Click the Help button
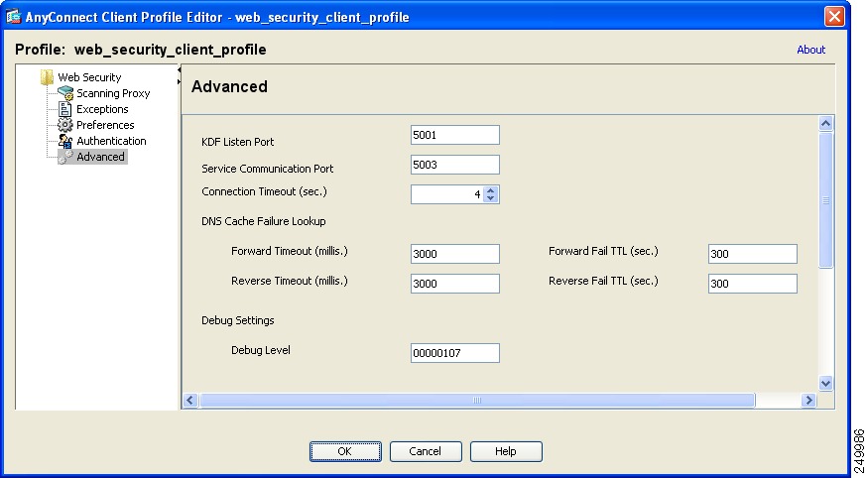 [x=505, y=451]
